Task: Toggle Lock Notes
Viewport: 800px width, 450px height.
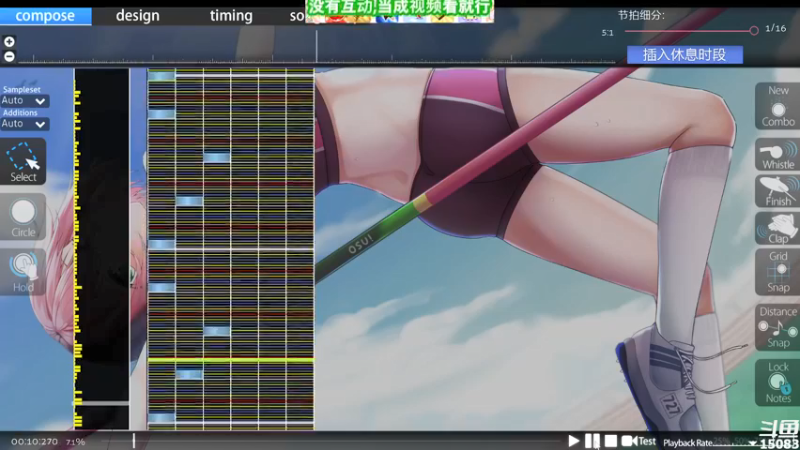Action: tap(778, 383)
